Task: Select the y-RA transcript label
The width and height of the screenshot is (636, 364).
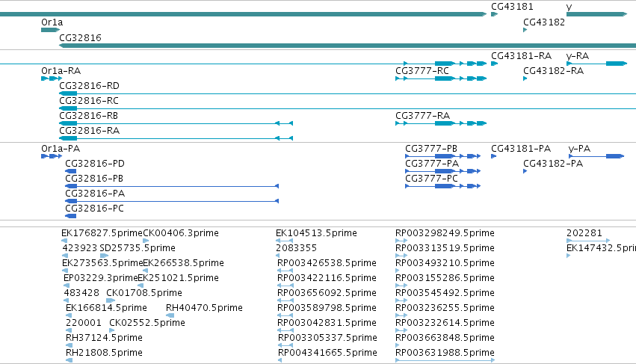Action: pos(578,55)
